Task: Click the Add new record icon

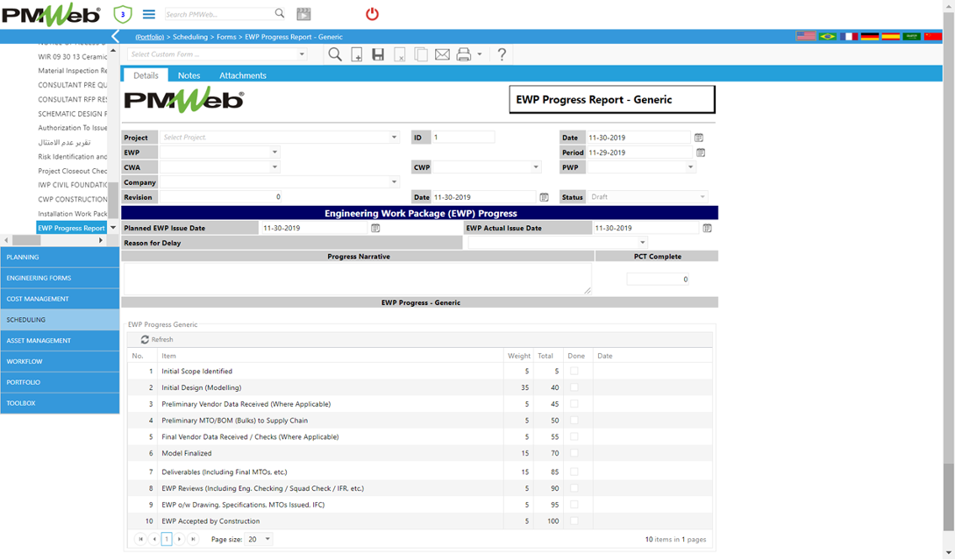Action: point(357,54)
